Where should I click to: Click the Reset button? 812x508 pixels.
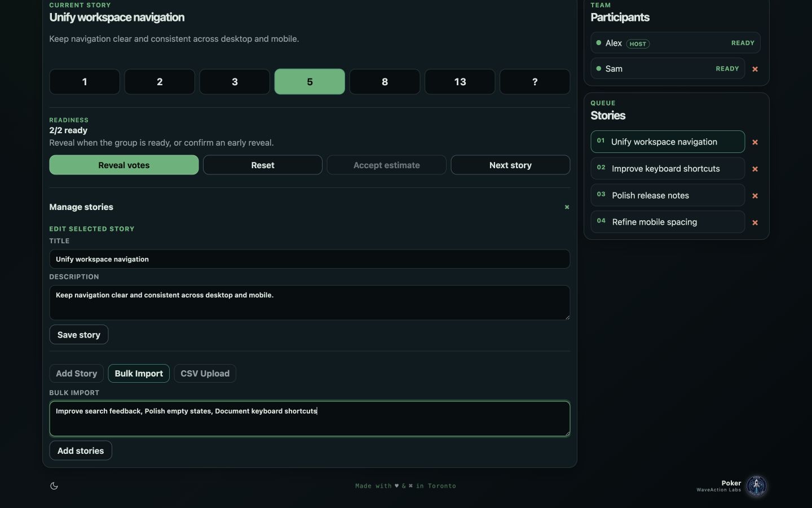click(x=263, y=165)
